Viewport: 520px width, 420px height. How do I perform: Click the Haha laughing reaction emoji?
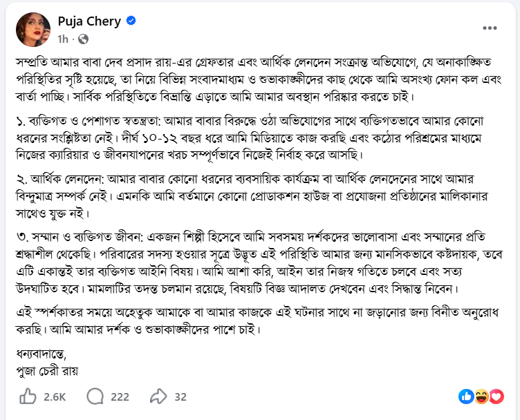[x=481, y=397]
